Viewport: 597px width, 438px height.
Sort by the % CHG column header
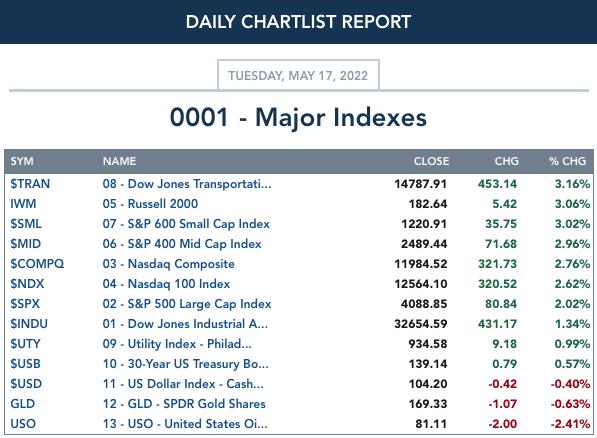[x=567, y=161]
